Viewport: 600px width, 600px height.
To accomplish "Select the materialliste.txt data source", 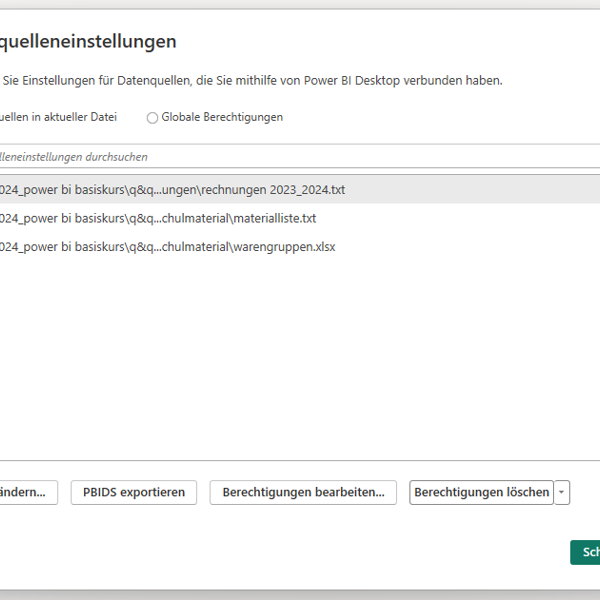I will point(300,218).
